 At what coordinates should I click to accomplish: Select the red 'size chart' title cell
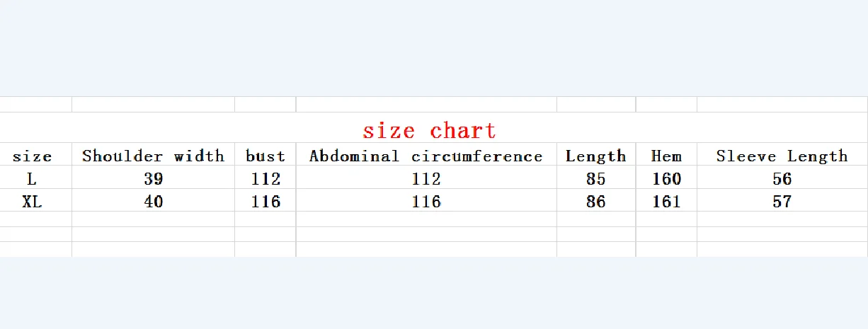click(429, 130)
